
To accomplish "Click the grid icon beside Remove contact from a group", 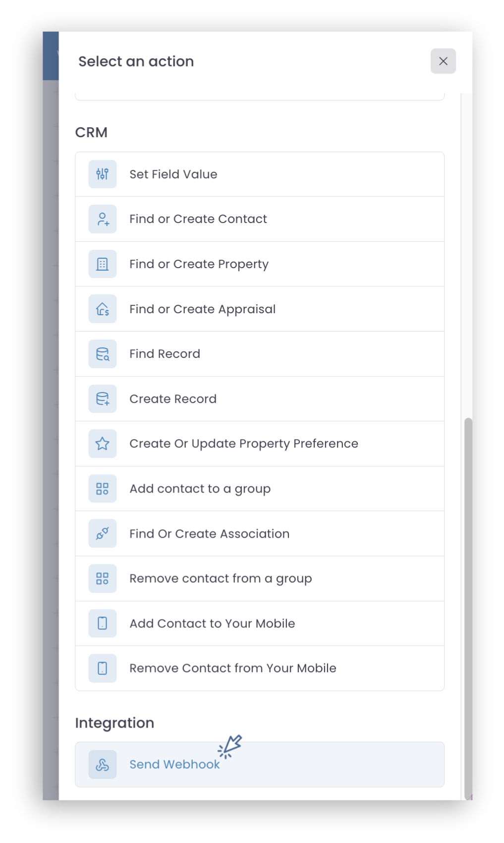I will pos(103,578).
